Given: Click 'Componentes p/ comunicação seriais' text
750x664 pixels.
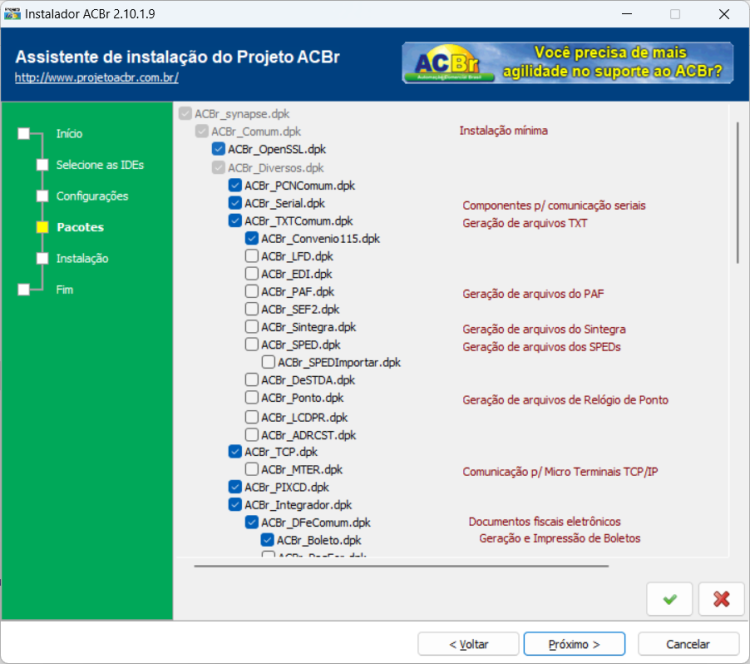Looking at the screenshot, I should click(x=554, y=206).
